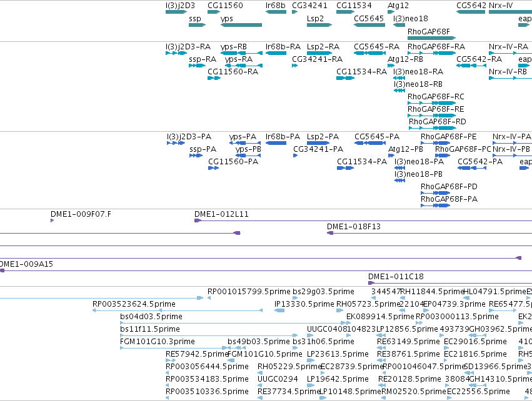Select the Ir68b-PA protein feature
532x401 pixels.
pyautogui.click(x=276, y=143)
